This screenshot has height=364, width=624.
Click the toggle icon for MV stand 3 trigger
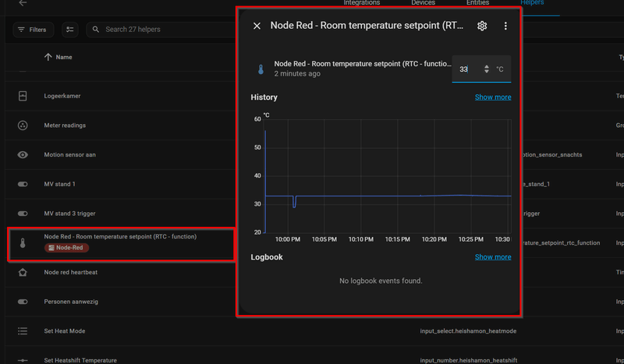[23, 214]
